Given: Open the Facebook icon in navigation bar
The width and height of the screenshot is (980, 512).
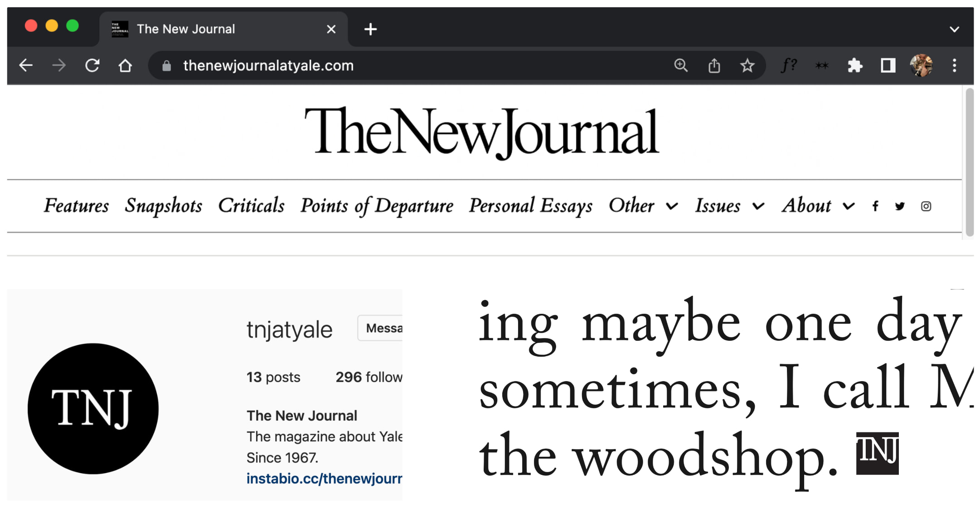Looking at the screenshot, I should pyautogui.click(x=875, y=206).
